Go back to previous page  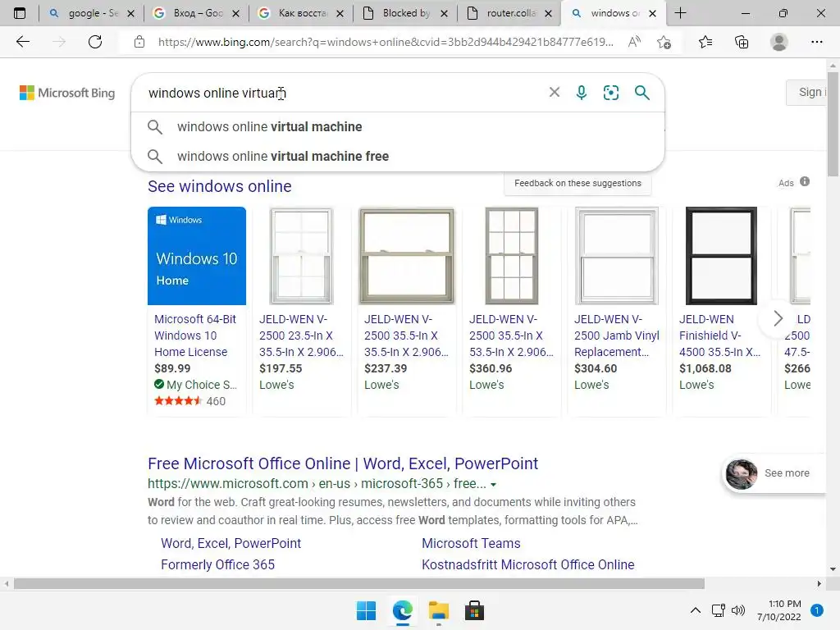point(23,42)
